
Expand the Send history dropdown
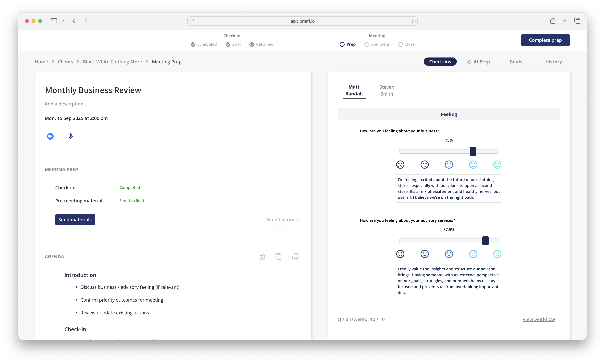pyautogui.click(x=282, y=219)
